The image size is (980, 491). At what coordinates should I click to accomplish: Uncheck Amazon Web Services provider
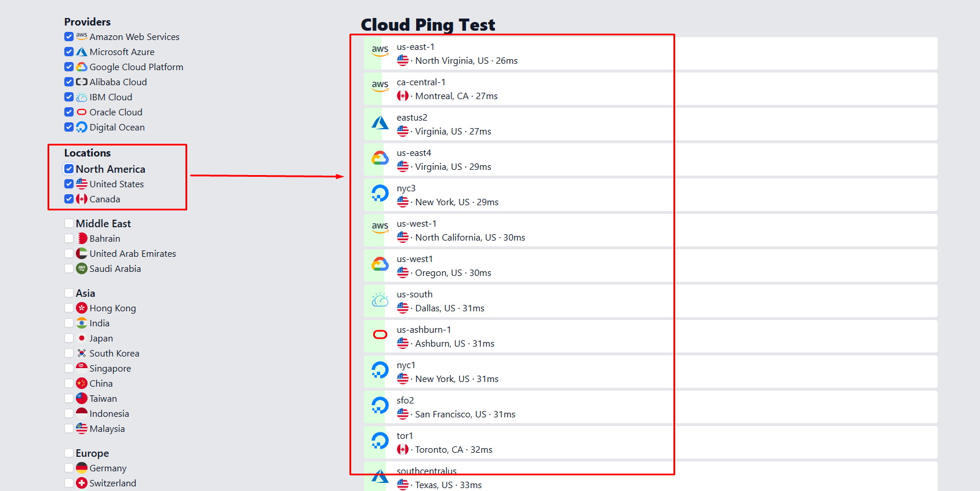click(x=69, y=37)
